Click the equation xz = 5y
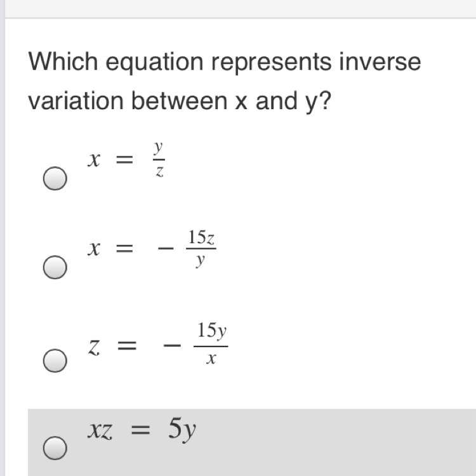The height and width of the screenshot is (476, 476). pyautogui.click(x=142, y=431)
